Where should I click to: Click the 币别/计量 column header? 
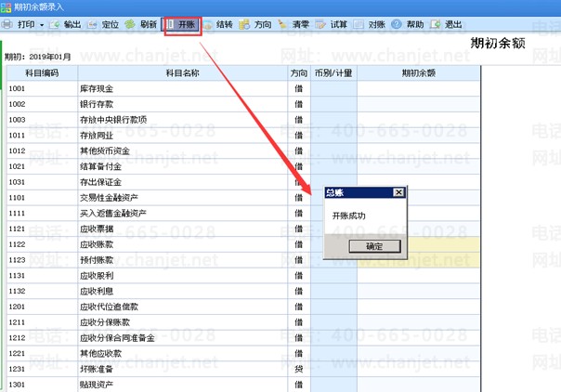tap(333, 72)
